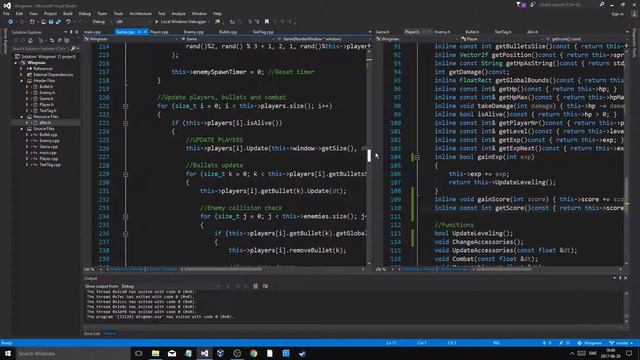
Task: Switch to the Bullet.cpp editor tab
Action: 228,32
